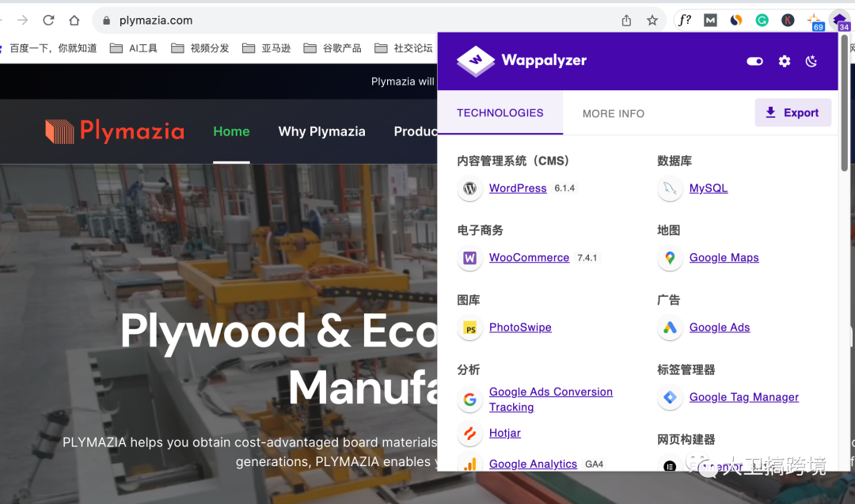Open the WordPress link
The width and height of the screenshot is (855, 504).
518,188
